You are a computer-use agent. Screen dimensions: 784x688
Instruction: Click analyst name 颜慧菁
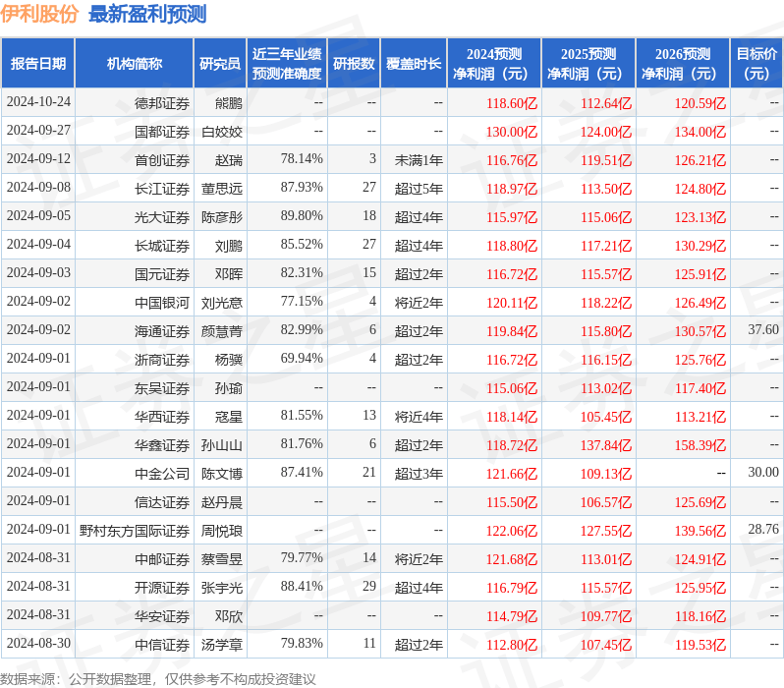point(222,332)
